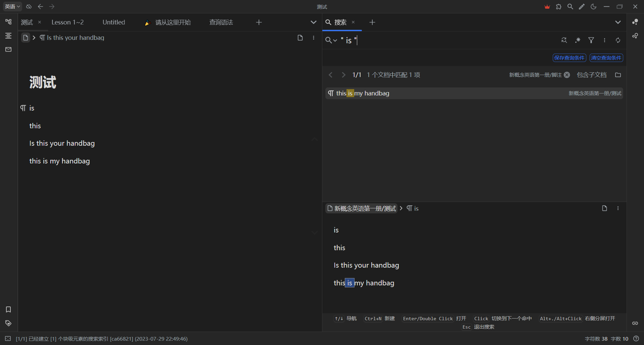644x345 pixels.
Task: Open the bookmarks panel icon
Action: click(8, 309)
